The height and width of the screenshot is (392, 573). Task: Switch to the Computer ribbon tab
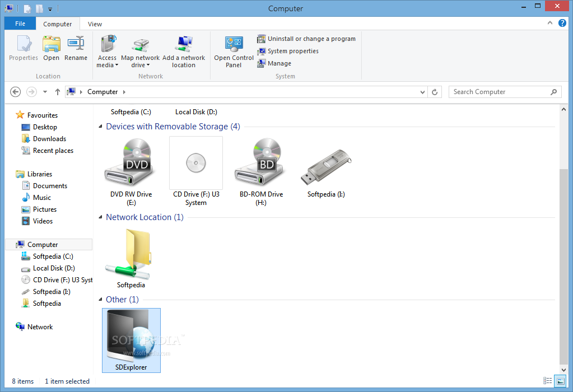pos(57,24)
